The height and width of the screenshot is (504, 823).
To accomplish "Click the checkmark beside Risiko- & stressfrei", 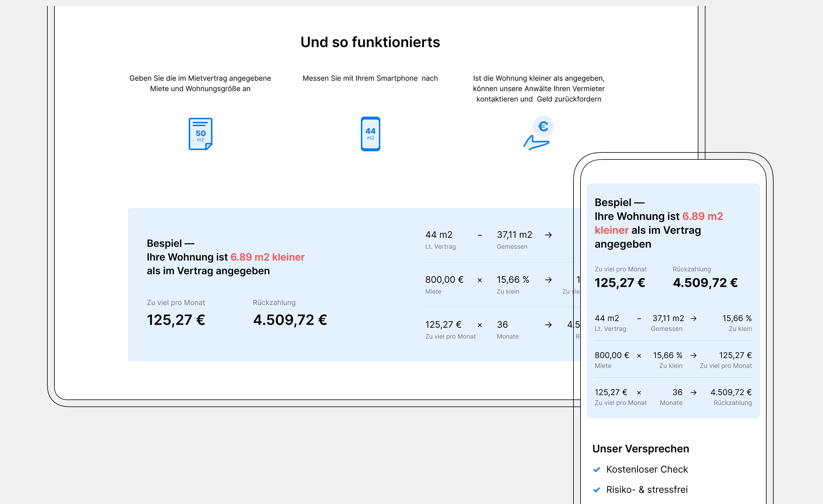I will pos(597,490).
